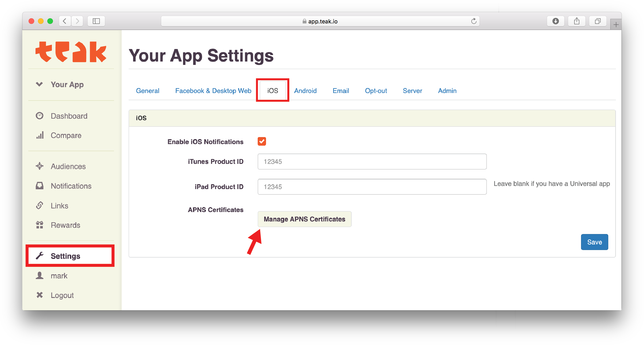
Task: Focus the iTunes Product ID field
Action: tap(372, 161)
